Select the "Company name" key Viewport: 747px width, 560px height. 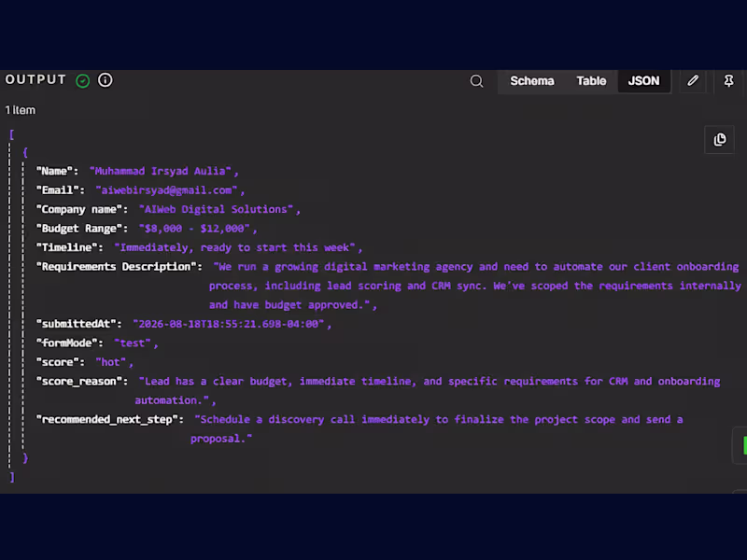(x=79, y=209)
